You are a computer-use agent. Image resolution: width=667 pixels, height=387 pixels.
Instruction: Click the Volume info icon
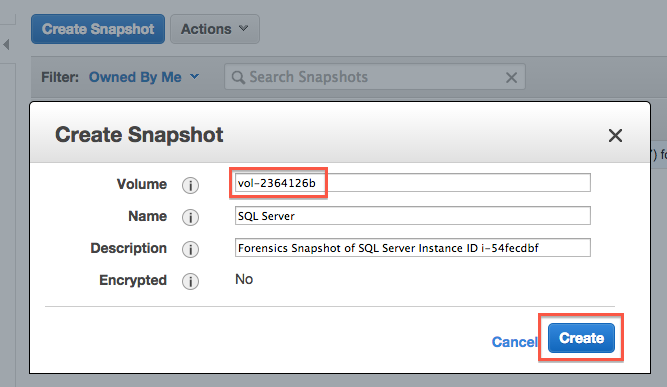coord(190,185)
